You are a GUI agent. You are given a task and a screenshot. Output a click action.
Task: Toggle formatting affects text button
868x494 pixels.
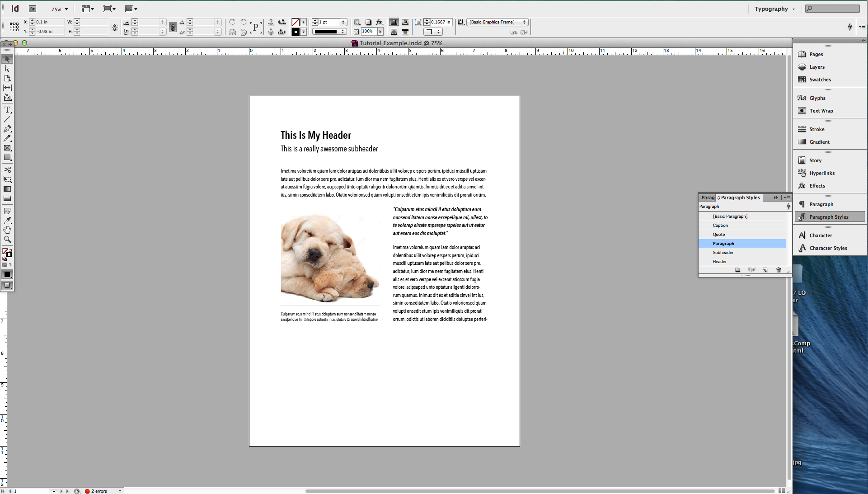(x=10, y=265)
